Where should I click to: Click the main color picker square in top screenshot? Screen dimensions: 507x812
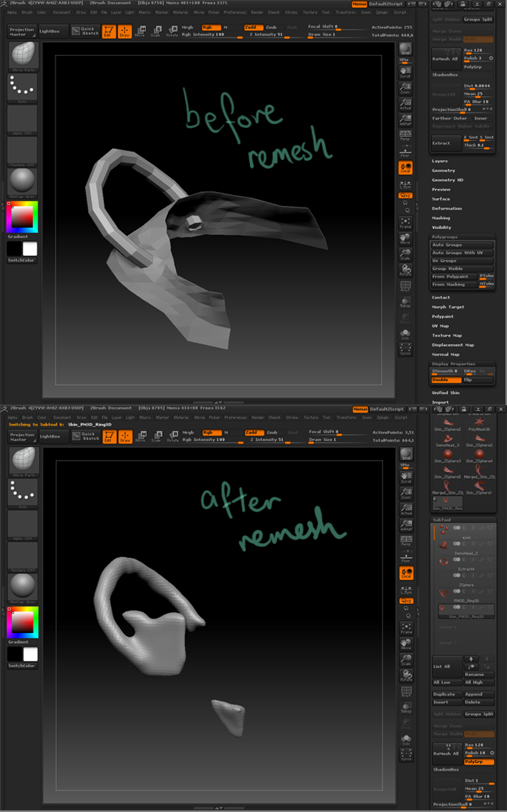(x=23, y=219)
